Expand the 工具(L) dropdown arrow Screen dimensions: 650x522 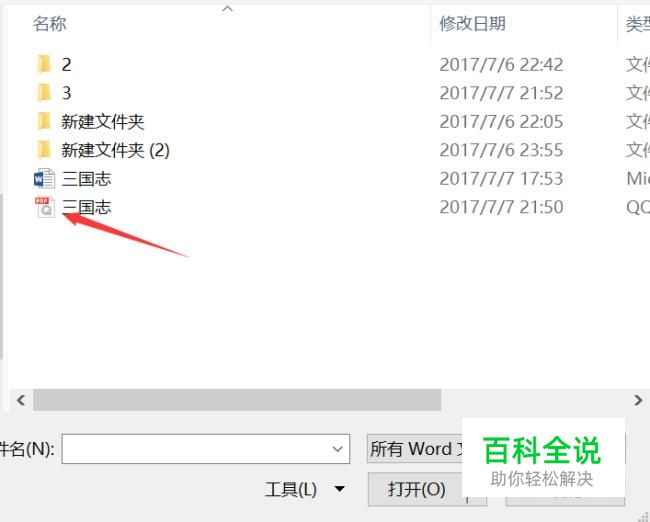[340, 489]
